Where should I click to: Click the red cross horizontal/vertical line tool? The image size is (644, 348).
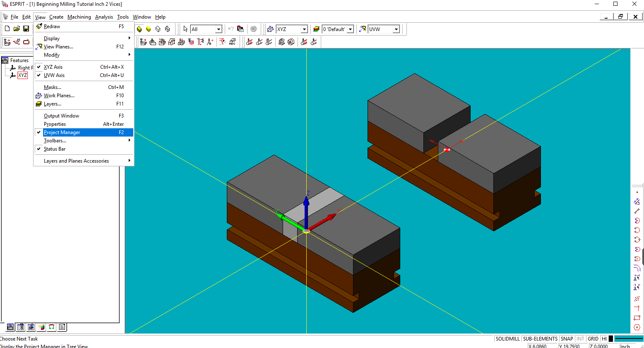coord(637,308)
